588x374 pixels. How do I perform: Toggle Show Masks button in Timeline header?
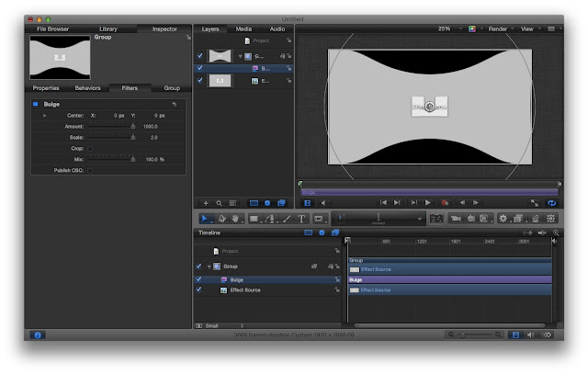pyautogui.click(x=309, y=233)
